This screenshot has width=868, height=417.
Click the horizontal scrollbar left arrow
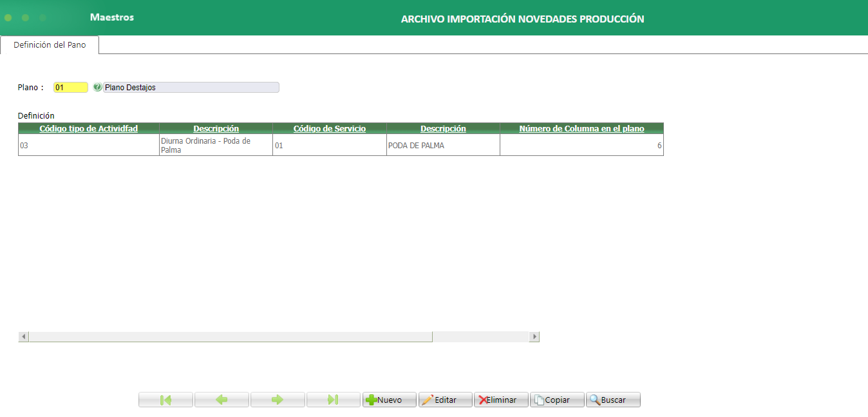(x=24, y=336)
